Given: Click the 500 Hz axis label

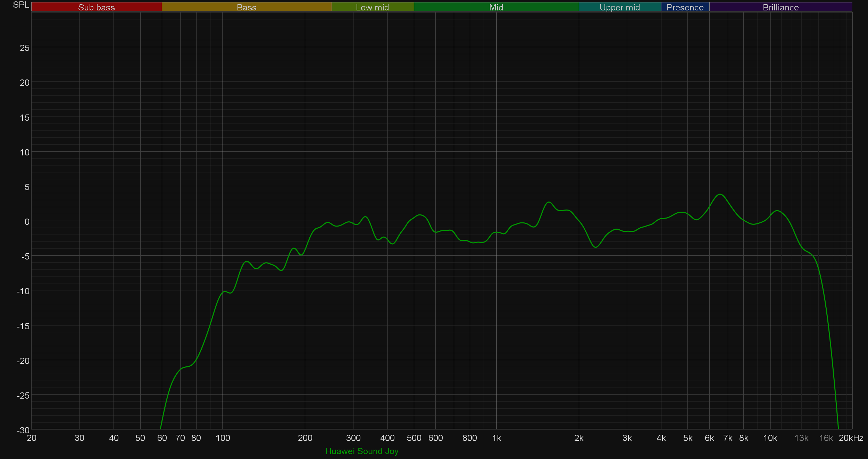Looking at the screenshot, I should [414, 438].
